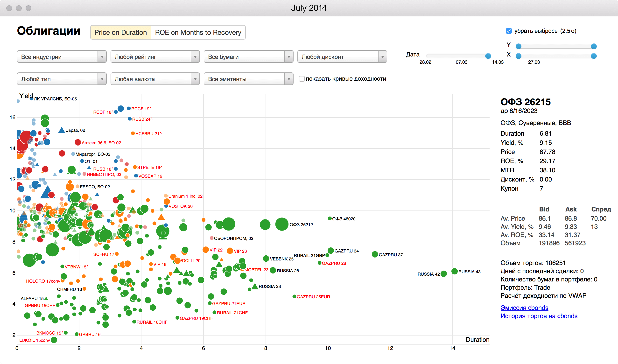Select the Аптека 36.6, БО-02 red bubble
Image resolution: width=618 pixels, height=364 pixels.
78,142
